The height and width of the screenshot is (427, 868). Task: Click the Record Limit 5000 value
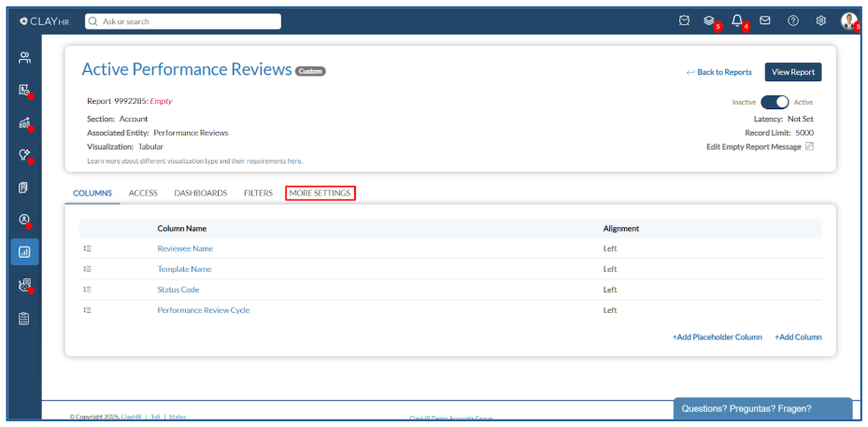pyautogui.click(x=804, y=133)
